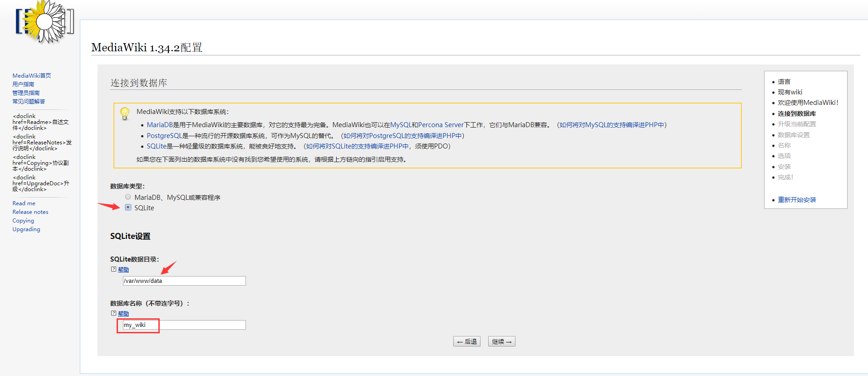
Task: Click the greyed 数据库设置 step
Action: click(x=794, y=135)
